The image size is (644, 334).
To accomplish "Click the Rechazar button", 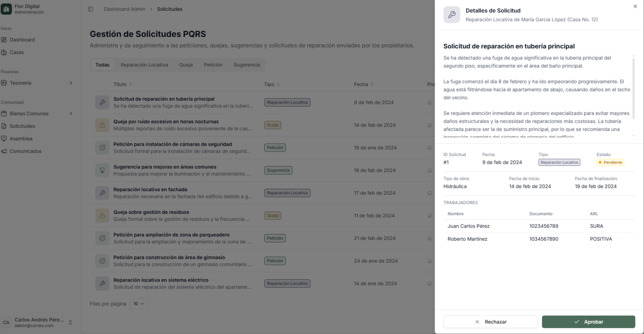I will click(490, 322).
